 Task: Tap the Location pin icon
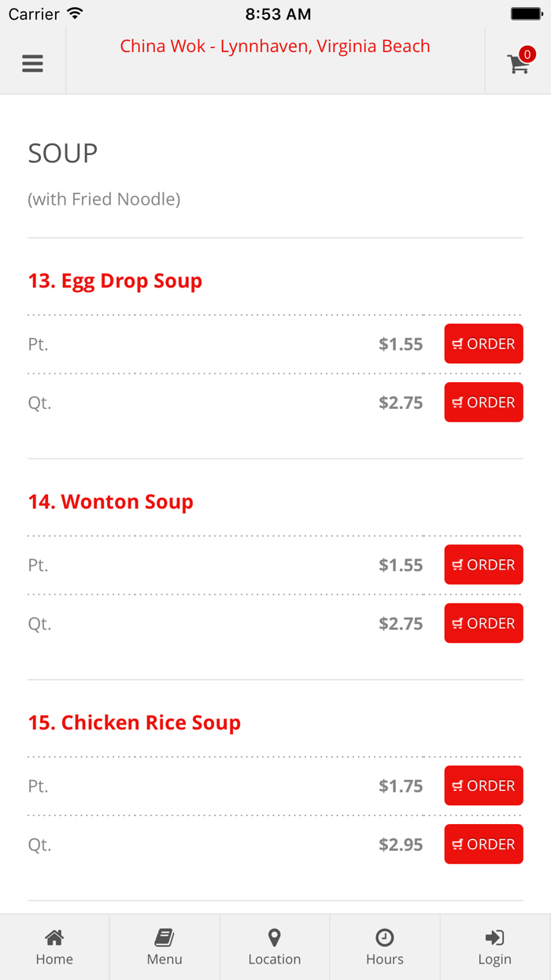pos(275,937)
